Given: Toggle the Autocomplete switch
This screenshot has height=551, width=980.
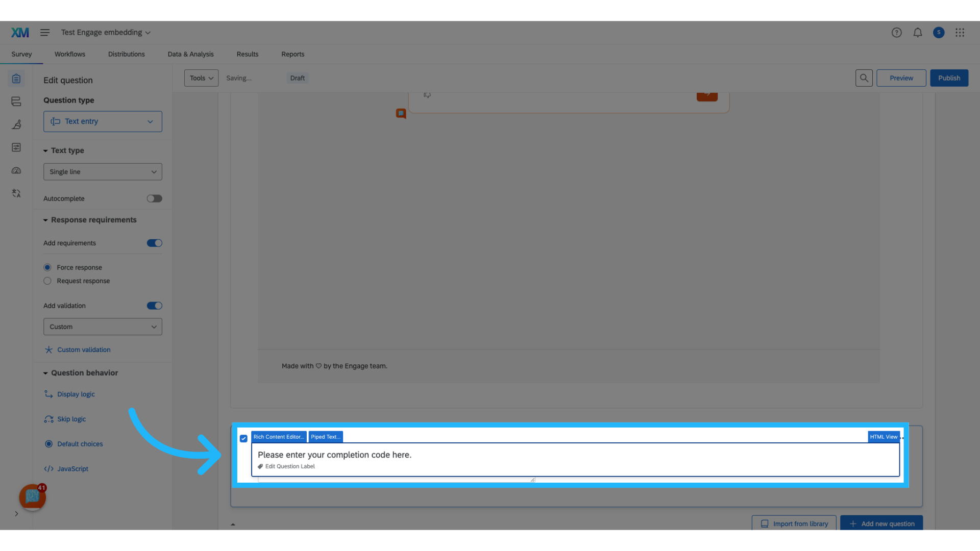Looking at the screenshot, I should (x=154, y=198).
